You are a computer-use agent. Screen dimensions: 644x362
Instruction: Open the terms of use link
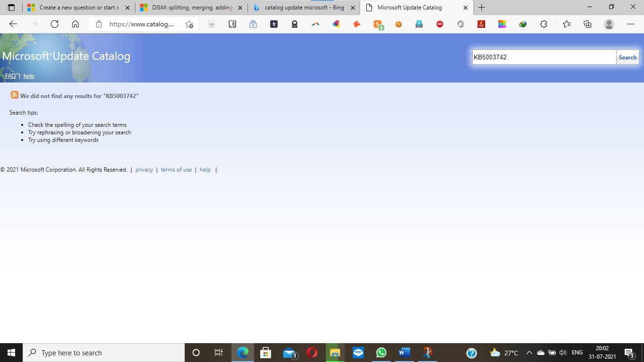pyautogui.click(x=176, y=170)
